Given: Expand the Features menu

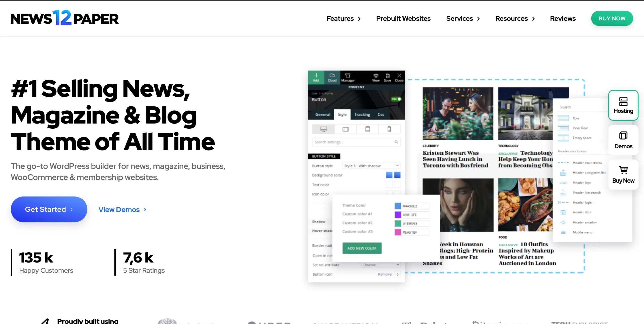Looking at the screenshot, I should tap(344, 19).
